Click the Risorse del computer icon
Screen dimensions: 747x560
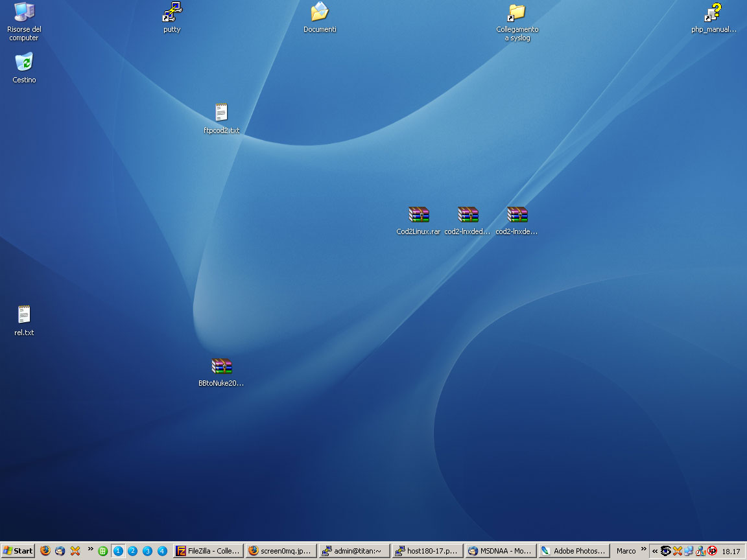click(x=24, y=13)
